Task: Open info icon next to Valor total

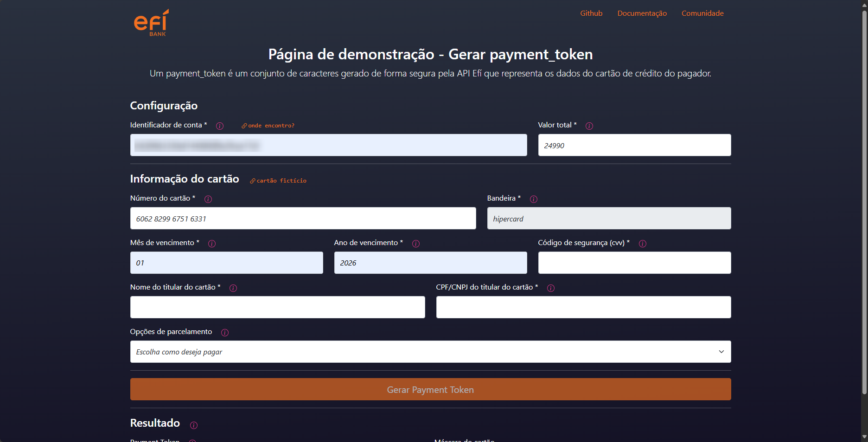Action: pos(589,126)
